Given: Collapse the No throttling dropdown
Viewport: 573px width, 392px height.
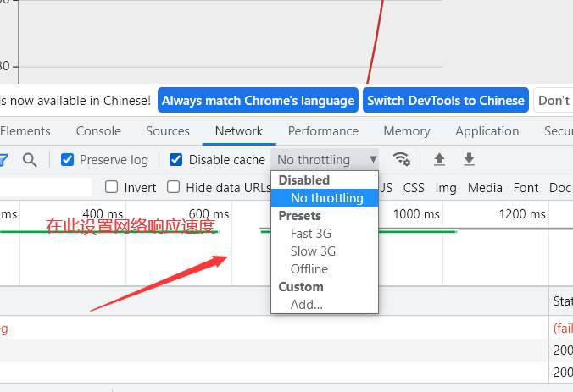Looking at the screenshot, I should (325, 159).
